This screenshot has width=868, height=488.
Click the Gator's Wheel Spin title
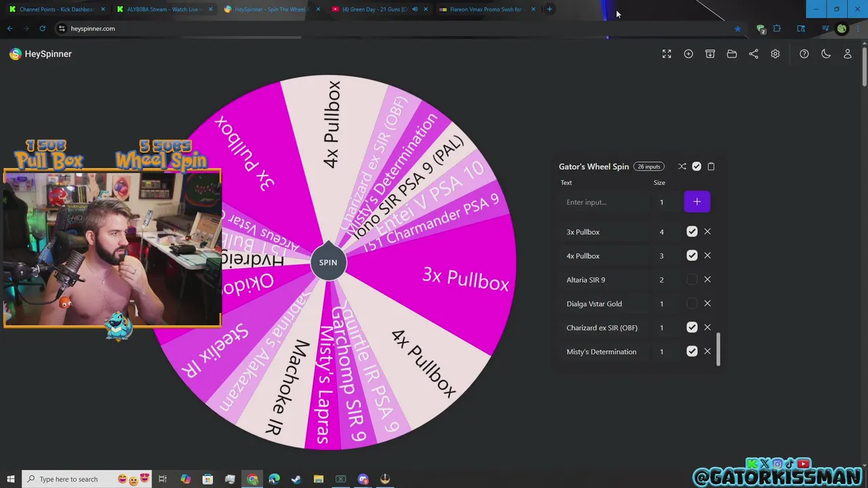(x=594, y=167)
